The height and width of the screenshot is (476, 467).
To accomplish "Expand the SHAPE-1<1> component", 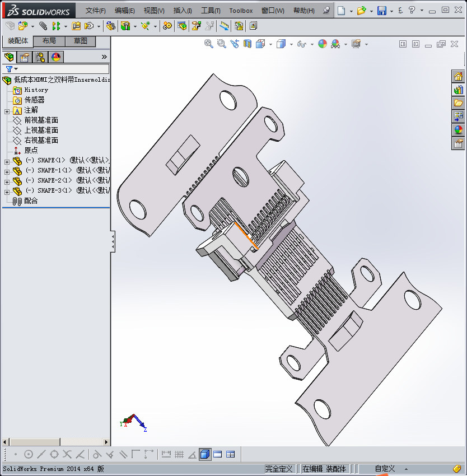I will (x=7, y=172).
